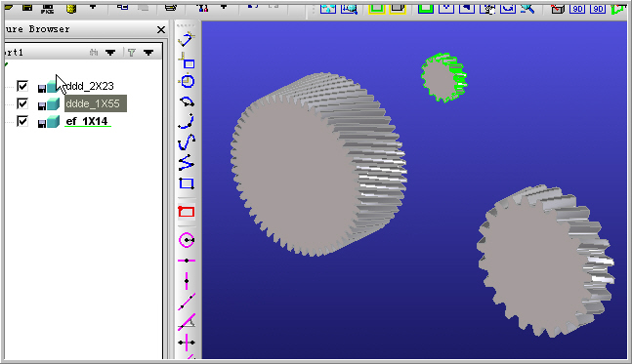Select the horizontal magenta construction line tool
The height and width of the screenshot is (364, 632).
pyautogui.click(x=187, y=261)
